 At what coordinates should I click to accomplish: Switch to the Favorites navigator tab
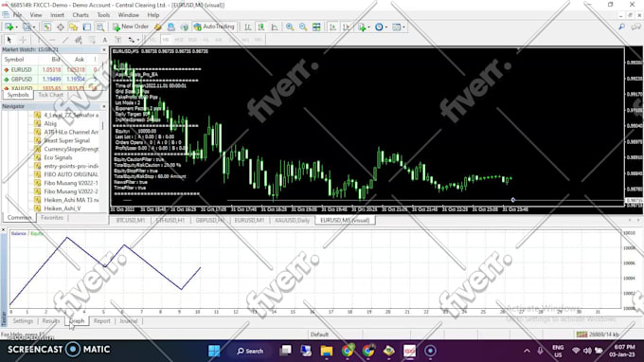tap(52, 218)
